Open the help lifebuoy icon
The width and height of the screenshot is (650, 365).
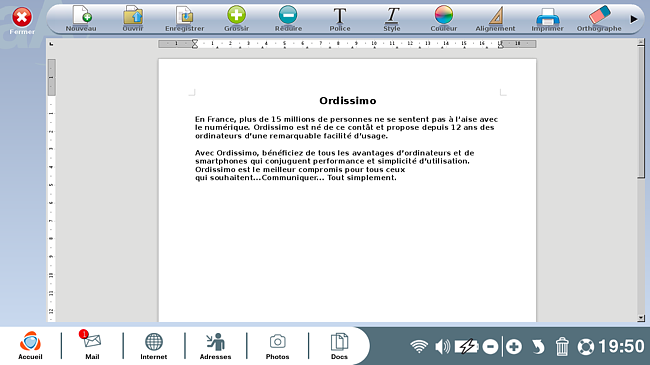coord(586,347)
